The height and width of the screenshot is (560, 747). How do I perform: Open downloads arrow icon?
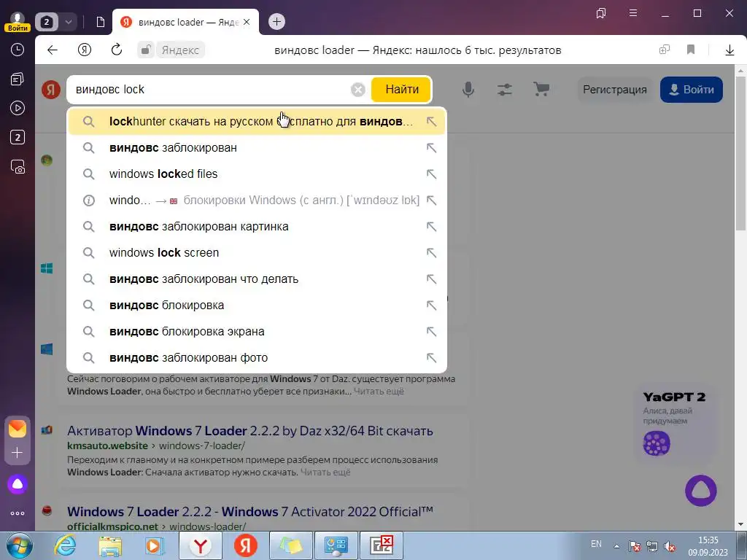tap(729, 50)
